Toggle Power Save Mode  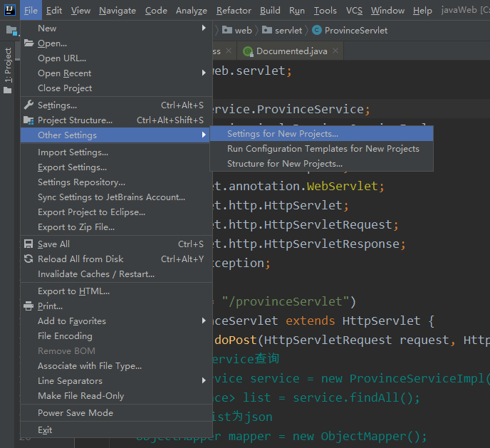(x=75, y=413)
